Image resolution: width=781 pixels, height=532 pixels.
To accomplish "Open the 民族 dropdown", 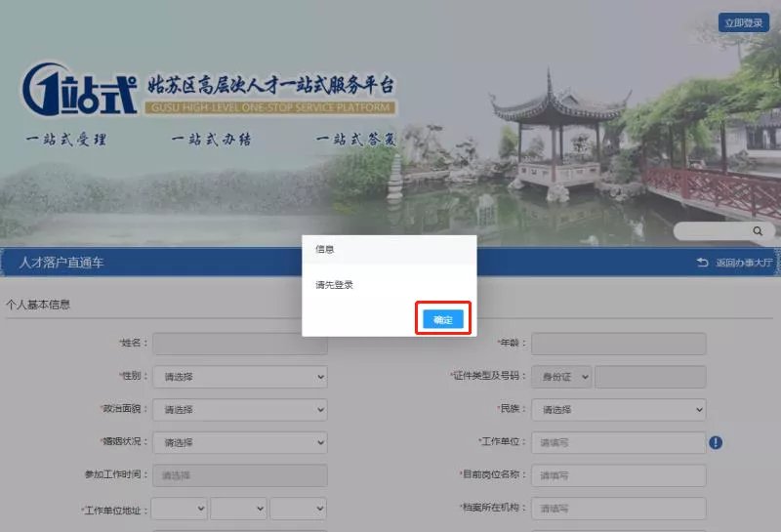I will point(619,409).
